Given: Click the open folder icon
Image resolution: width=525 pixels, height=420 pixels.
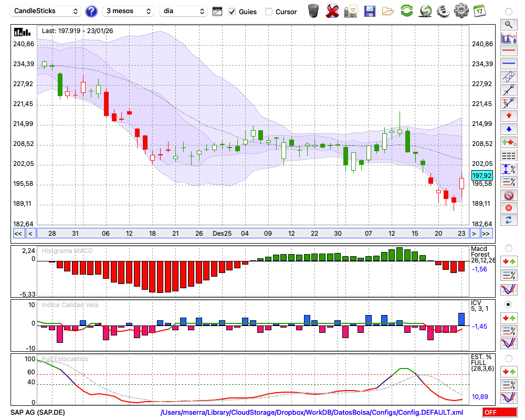Looking at the screenshot, I should pos(388,10).
